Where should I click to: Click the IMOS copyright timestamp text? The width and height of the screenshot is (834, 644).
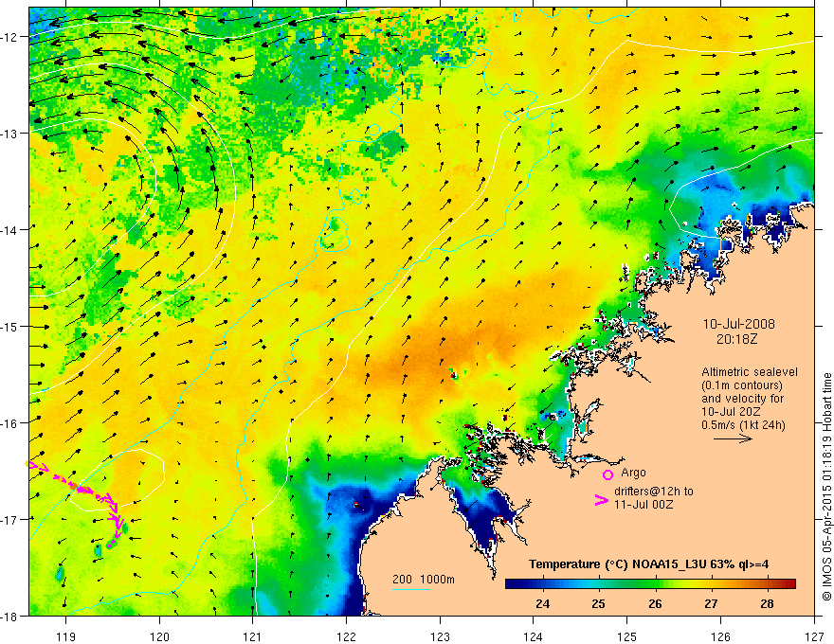point(827,487)
